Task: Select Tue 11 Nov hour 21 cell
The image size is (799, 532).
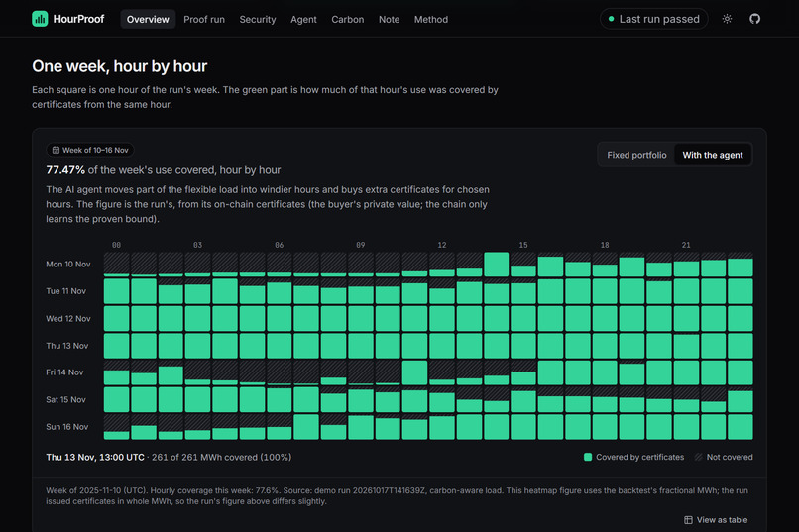Action: 686,291
